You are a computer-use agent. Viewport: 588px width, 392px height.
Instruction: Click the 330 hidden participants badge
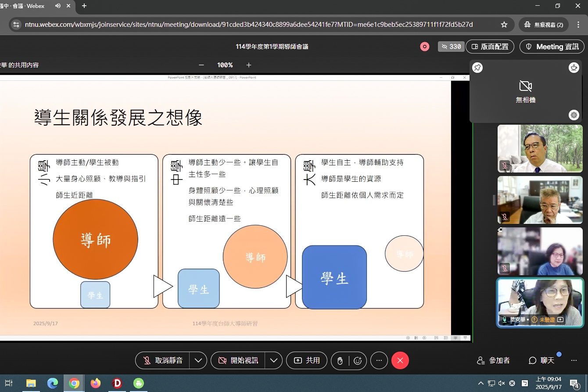(x=451, y=47)
